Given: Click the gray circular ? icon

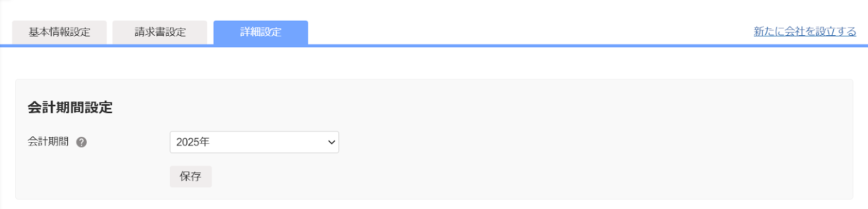Looking at the screenshot, I should pos(81,142).
